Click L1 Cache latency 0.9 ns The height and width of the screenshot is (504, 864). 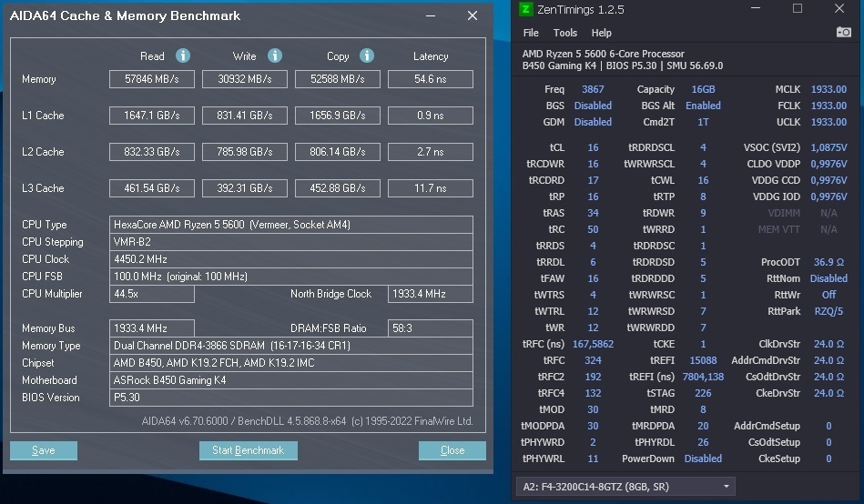click(431, 116)
